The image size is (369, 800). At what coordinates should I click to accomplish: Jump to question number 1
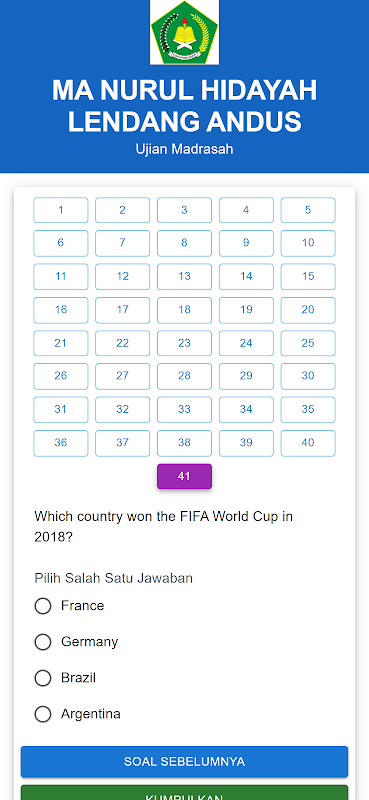61,210
